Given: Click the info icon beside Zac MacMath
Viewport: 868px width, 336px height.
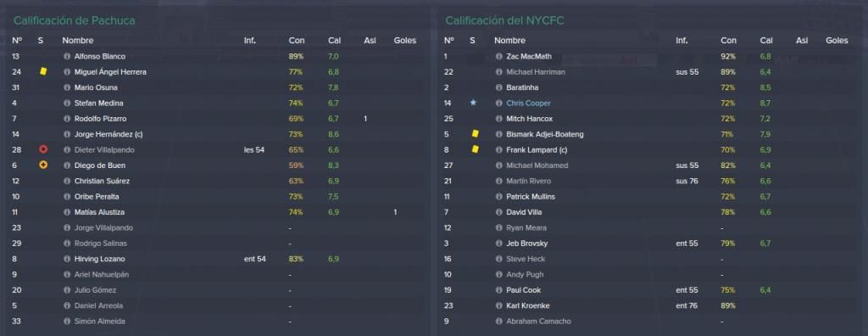Looking at the screenshot, I should point(498,57).
